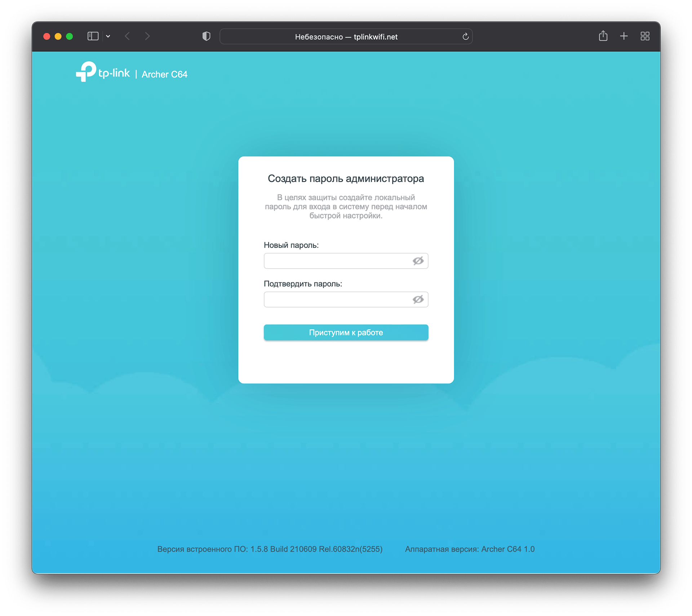Go back to previous page
692x616 pixels.
127,36
